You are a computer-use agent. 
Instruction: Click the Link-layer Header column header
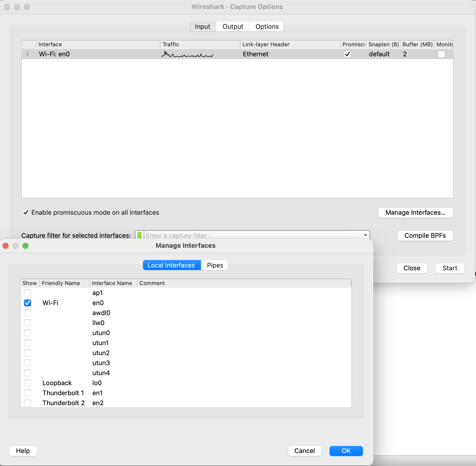(290, 45)
